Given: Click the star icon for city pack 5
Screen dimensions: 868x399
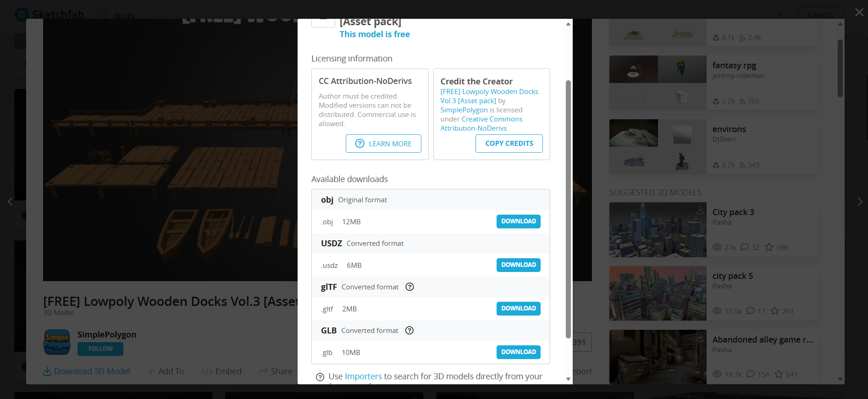Looking at the screenshot, I should click(x=775, y=311).
